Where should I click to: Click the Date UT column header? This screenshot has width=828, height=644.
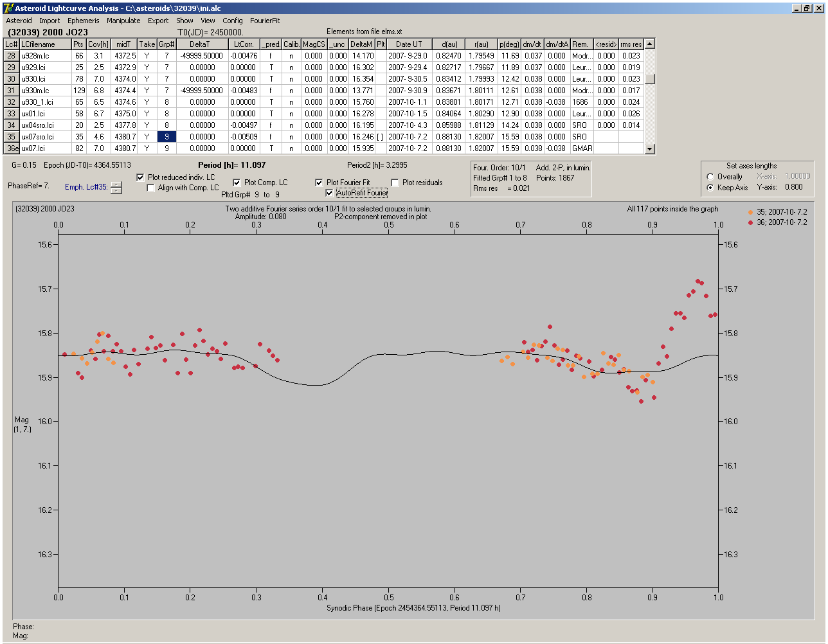409,44
